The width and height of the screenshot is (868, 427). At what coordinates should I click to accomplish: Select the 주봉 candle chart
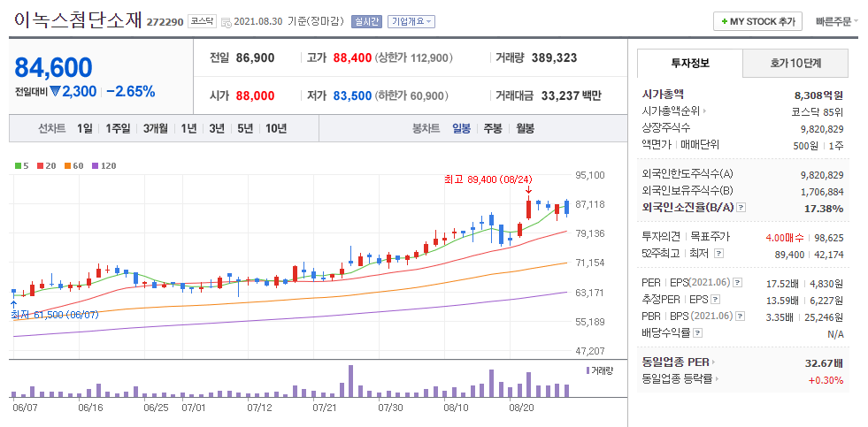(493, 129)
